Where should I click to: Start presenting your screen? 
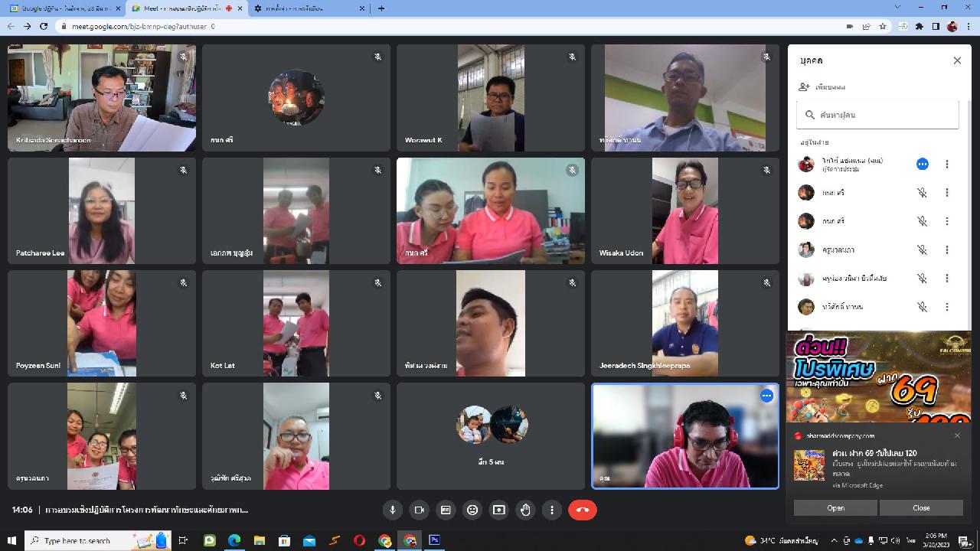click(x=499, y=510)
